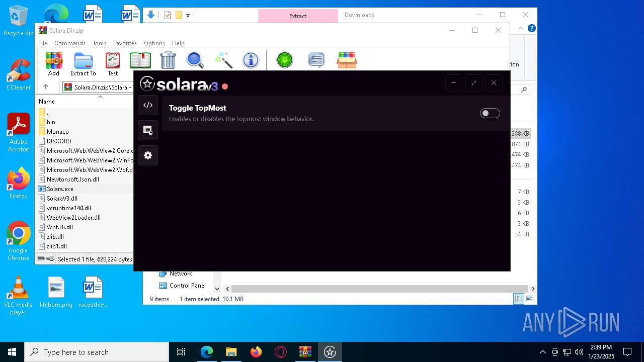Select the parent folder '..' entry
This screenshot has height=362, width=644.
click(x=48, y=113)
